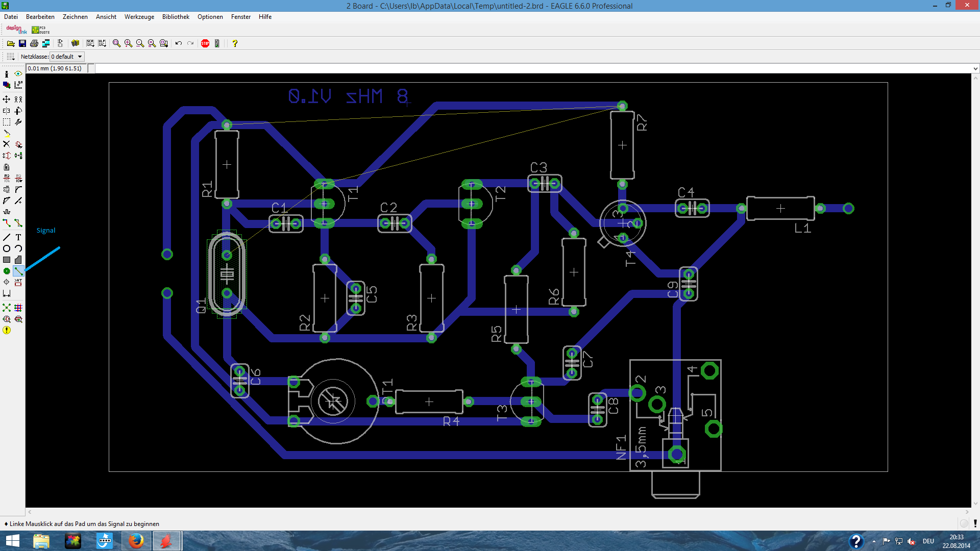Screen dimensions: 980x551
Task: Open Firefox from the taskbar
Action: tap(136, 541)
